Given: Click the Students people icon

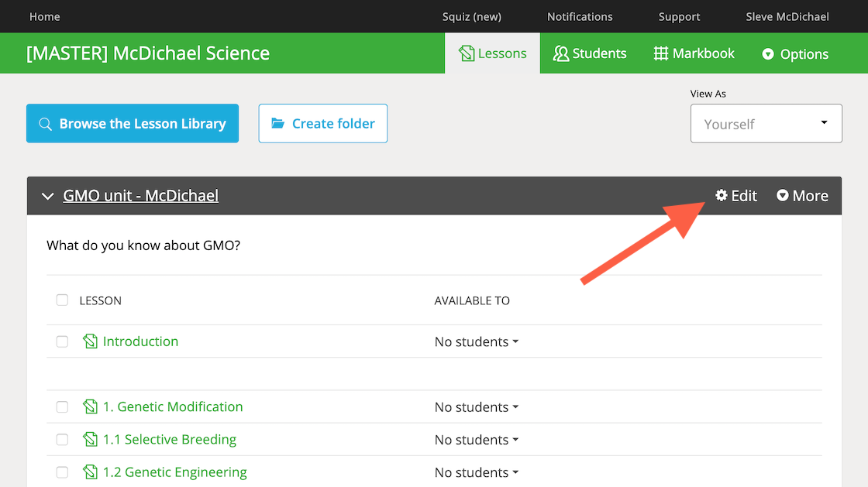Looking at the screenshot, I should click(561, 53).
